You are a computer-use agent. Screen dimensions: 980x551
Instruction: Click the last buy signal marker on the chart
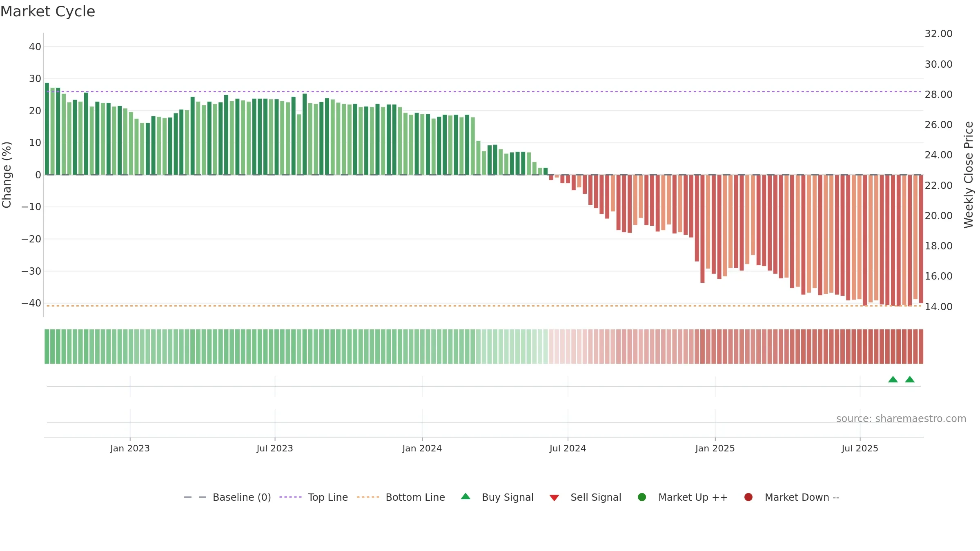[910, 379]
